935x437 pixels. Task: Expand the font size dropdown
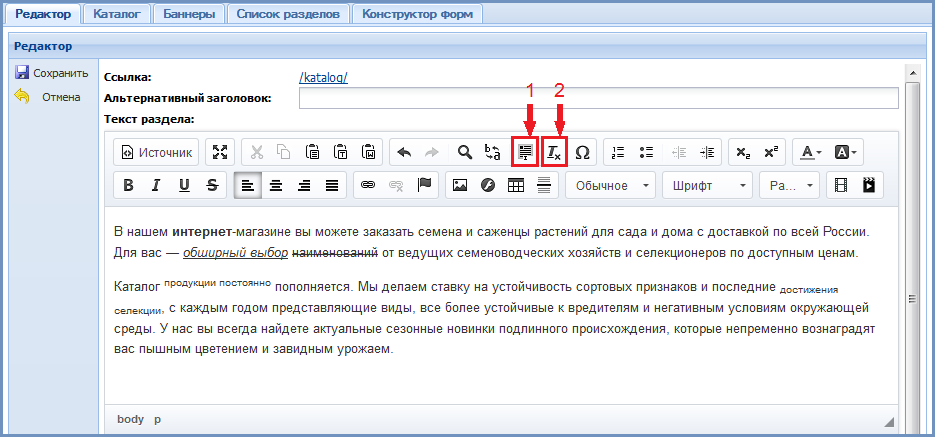(789, 185)
